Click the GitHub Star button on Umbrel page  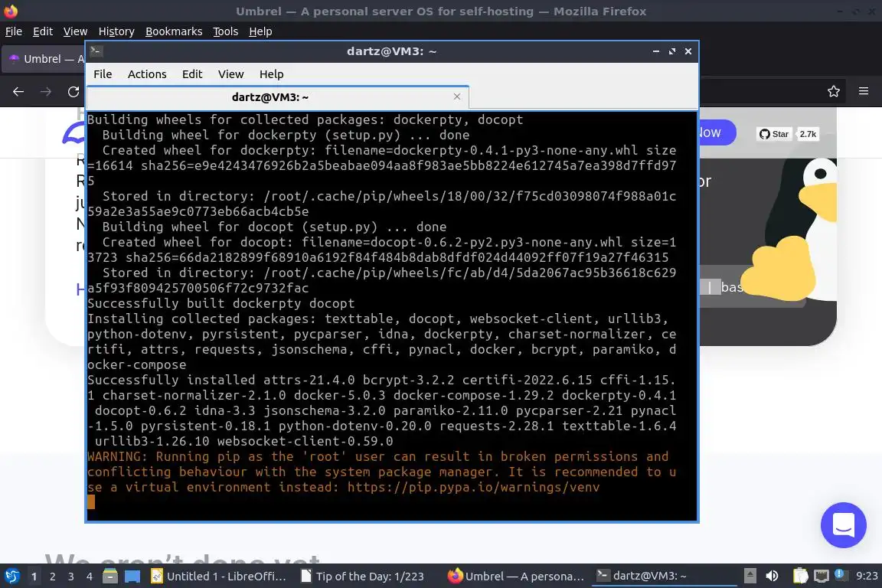tap(774, 134)
